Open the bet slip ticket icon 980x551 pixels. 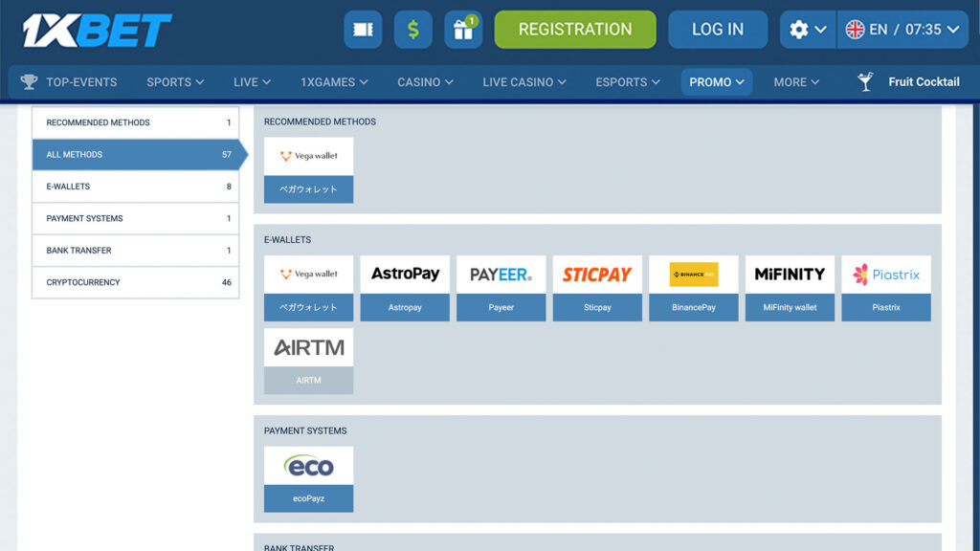click(363, 30)
